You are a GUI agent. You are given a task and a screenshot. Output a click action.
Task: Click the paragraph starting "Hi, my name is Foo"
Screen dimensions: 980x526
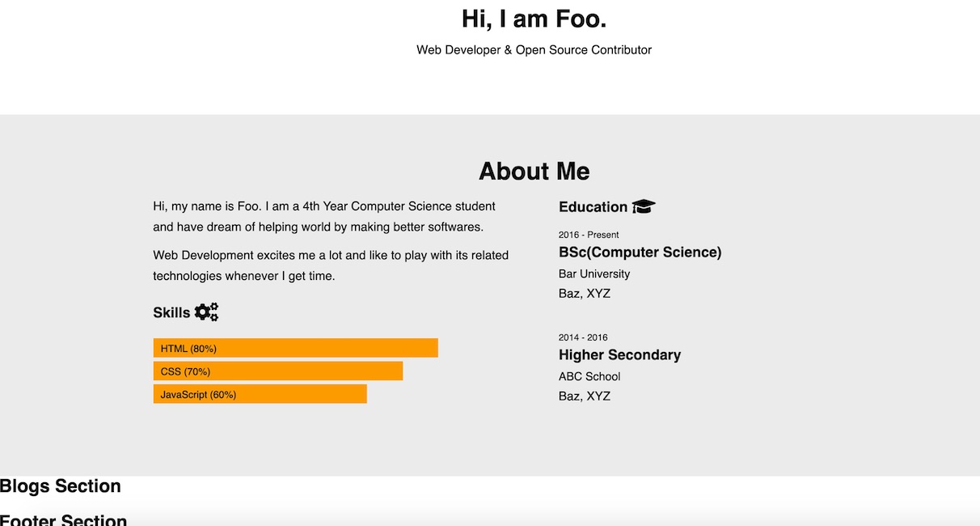click(x=323, y=217)
